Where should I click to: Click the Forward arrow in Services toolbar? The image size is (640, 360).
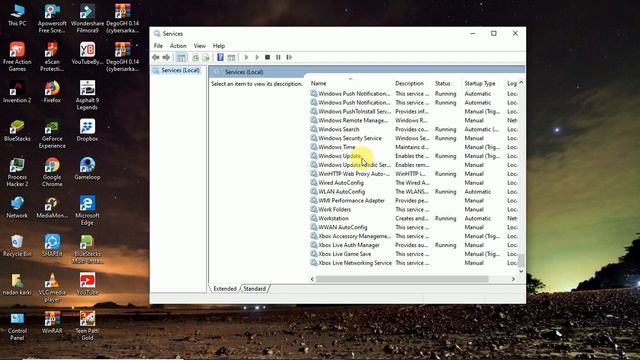(166, 58)
